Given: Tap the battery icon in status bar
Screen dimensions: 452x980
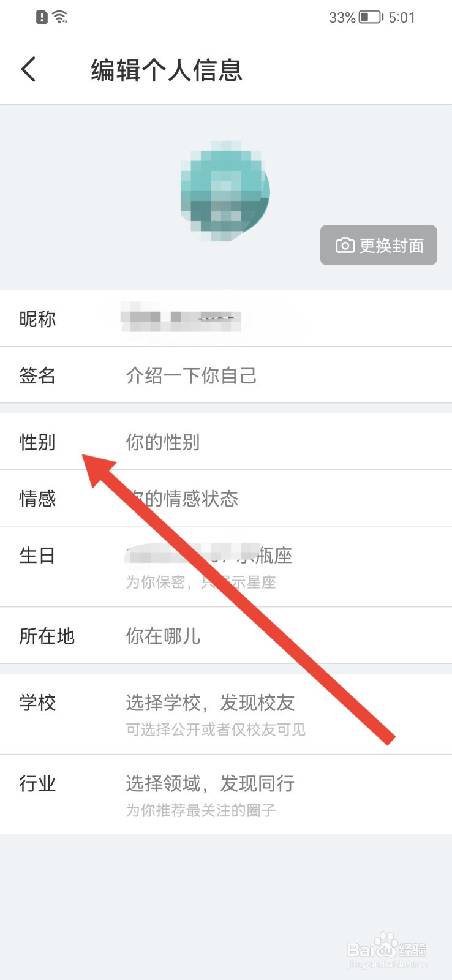Looking at the screenshot, I should pos(371,17).
